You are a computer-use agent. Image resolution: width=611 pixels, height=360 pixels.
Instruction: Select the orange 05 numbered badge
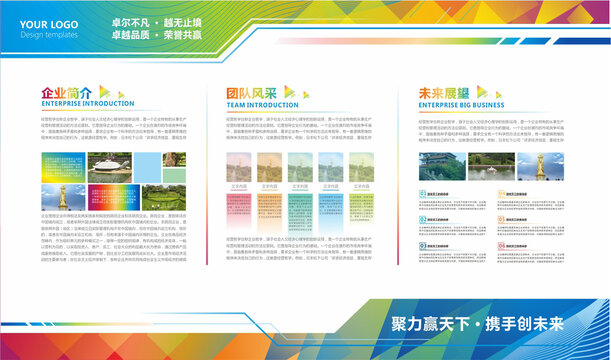click(501, 220)
